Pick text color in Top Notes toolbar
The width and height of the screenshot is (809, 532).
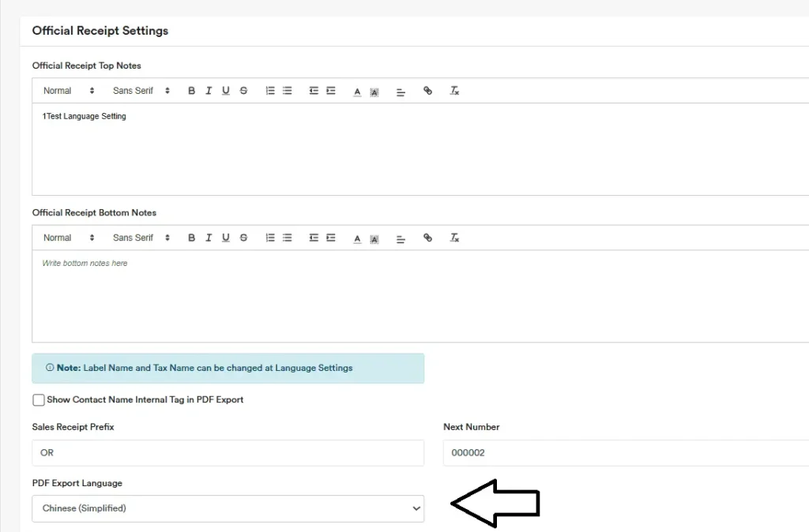(x=357, y=92)
